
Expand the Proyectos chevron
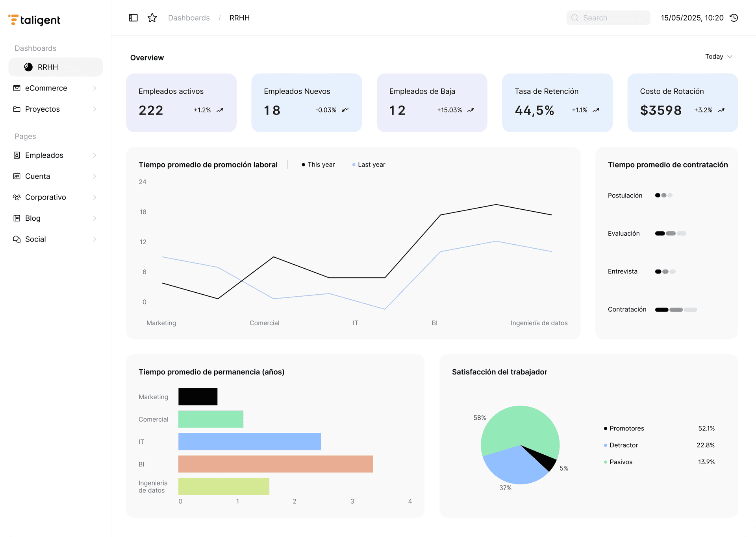coord(94,109)
